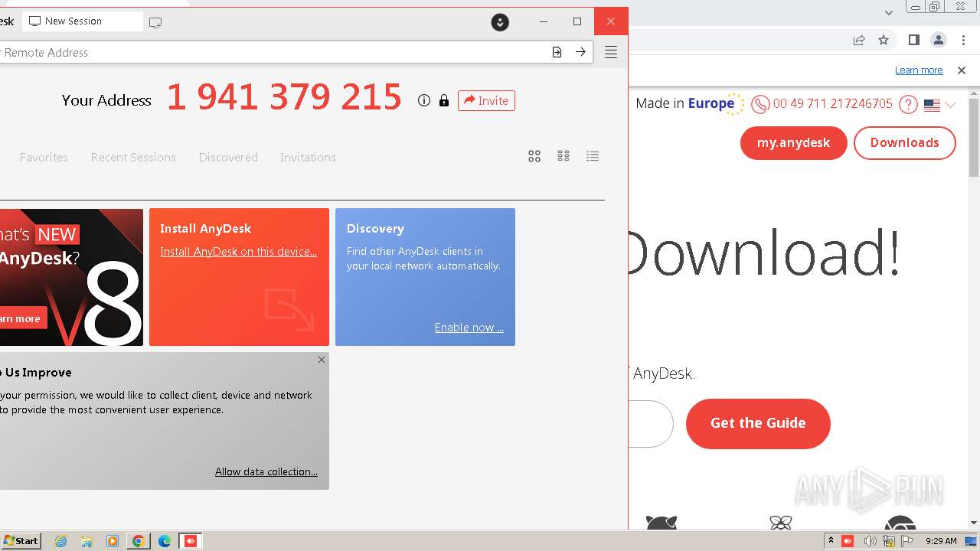Click the network tray icon
The height and width of the screenshot is (551, 980).
pos(889,541)
